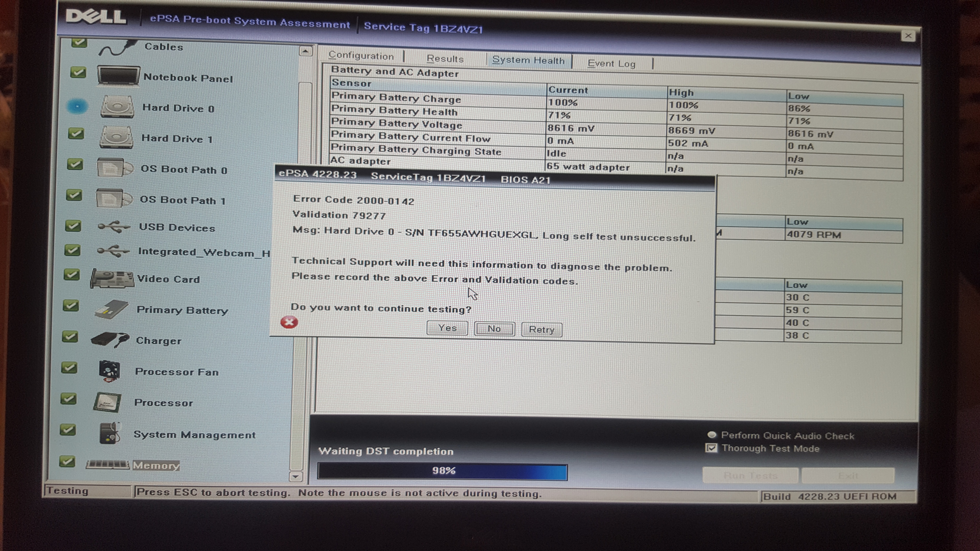Toggle the Cables test checkbox
This screenshot has height=551, width=980.
(79, 42)
